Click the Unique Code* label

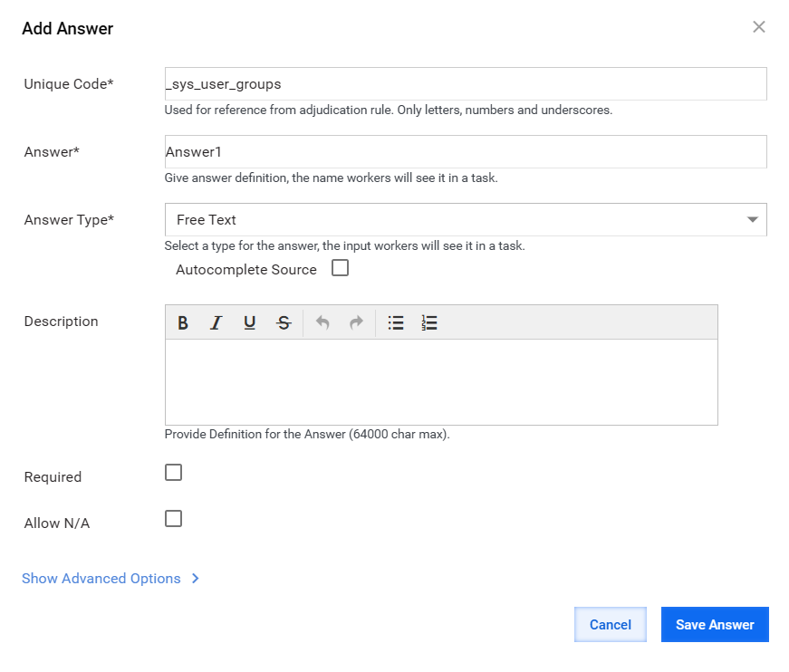pos(69,84)
